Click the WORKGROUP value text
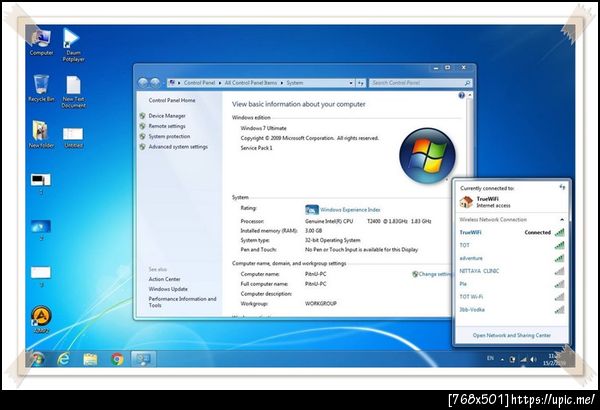 click(321, 304)
